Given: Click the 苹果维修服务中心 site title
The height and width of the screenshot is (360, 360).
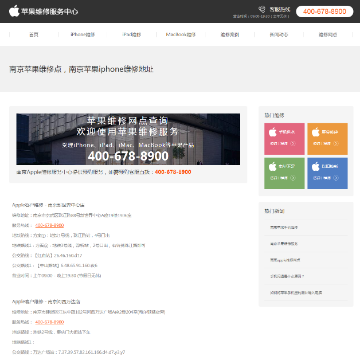Looking at the screenshot, I should point(50,12).
